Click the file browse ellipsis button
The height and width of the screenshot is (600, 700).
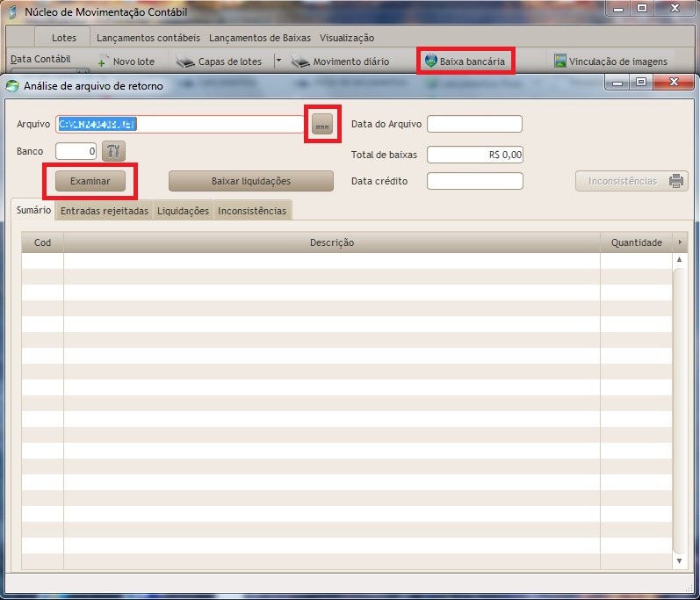(x=322, y=125)
